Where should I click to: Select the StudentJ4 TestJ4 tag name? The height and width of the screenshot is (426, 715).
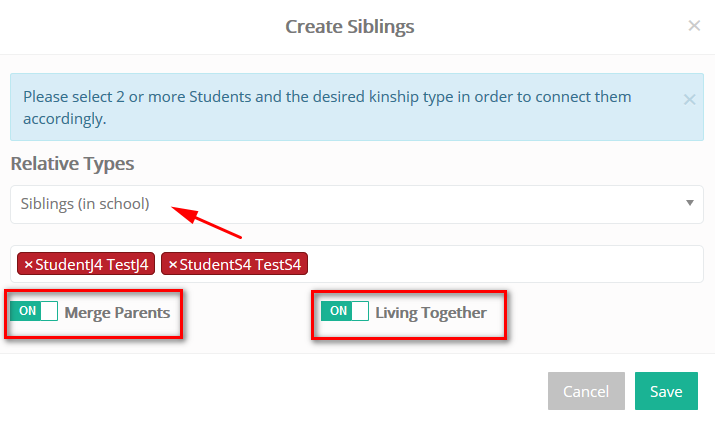(x=92, y=265)
